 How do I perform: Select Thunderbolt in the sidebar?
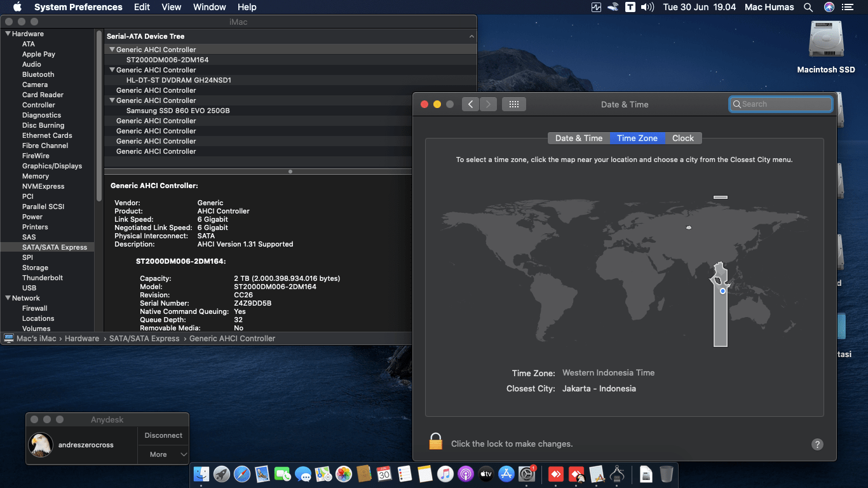[43, 278]
